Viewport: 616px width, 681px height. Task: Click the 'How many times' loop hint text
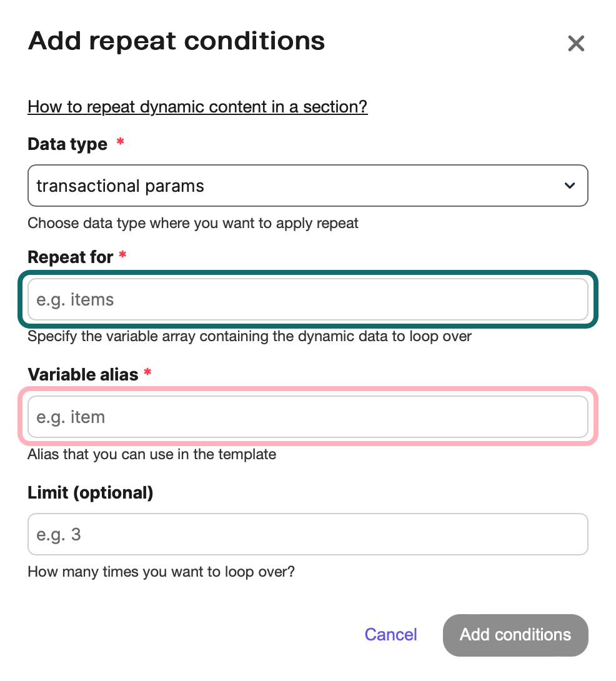(161, 572)
